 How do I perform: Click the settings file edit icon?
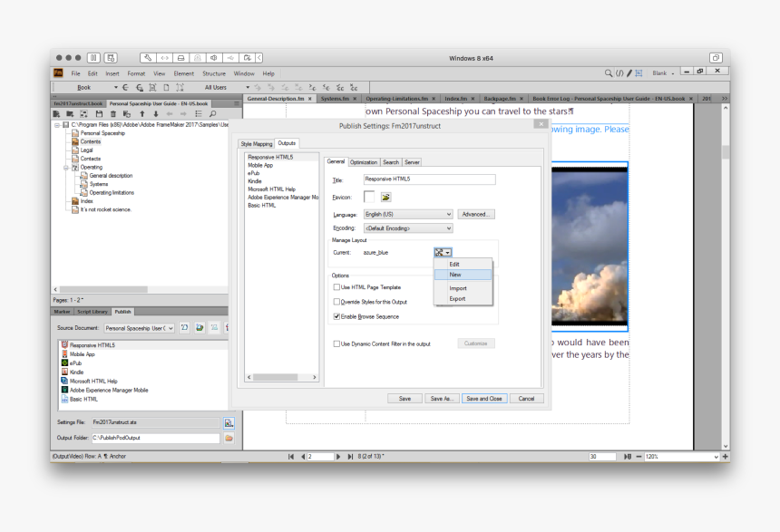point(229,423)
